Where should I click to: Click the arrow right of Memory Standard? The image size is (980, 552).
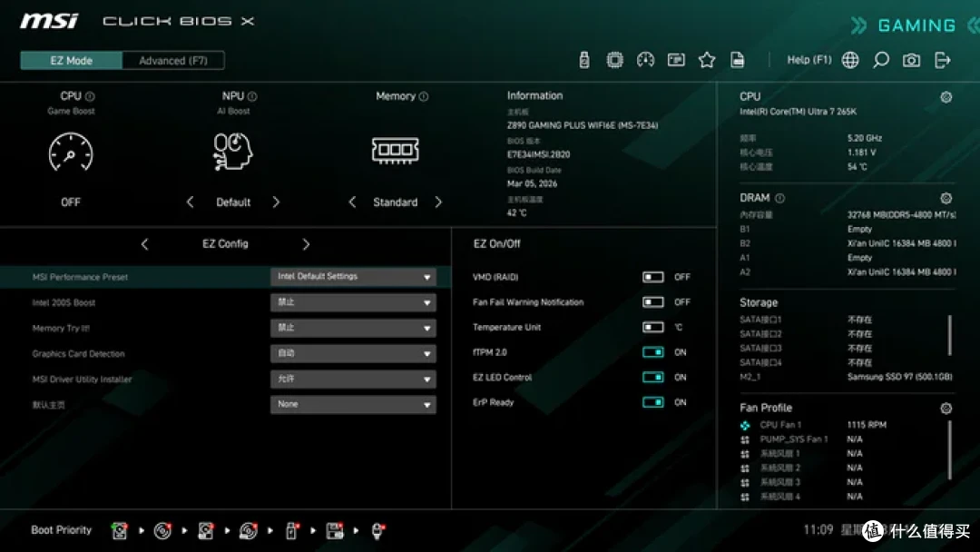438,202
